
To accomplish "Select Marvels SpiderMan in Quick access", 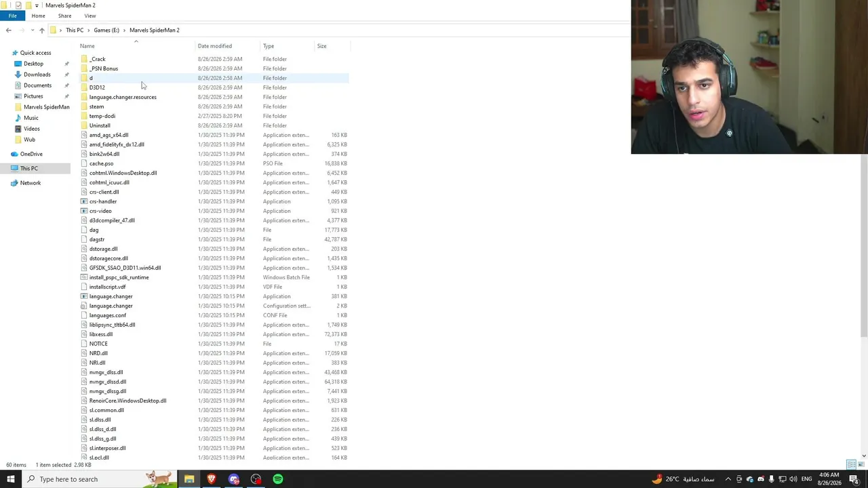I will 46,107.
